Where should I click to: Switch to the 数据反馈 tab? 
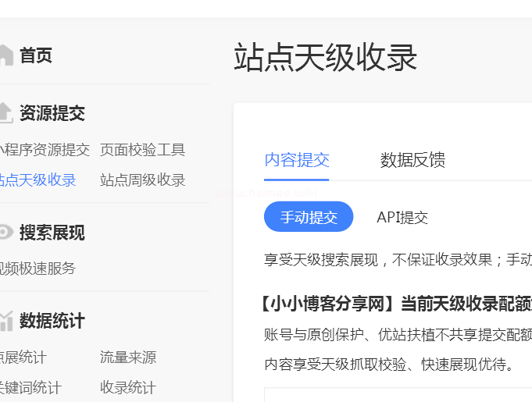412,160
